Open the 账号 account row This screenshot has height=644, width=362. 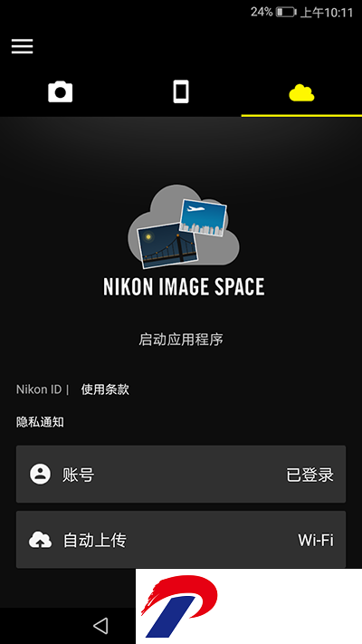(181, 474)
